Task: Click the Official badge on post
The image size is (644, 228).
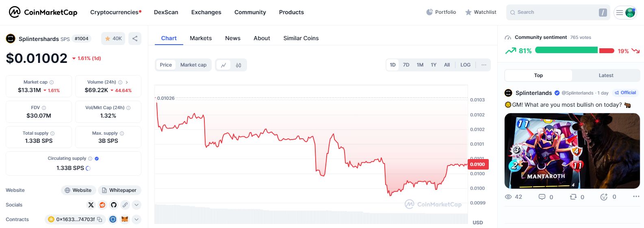Action: point(625,93)
